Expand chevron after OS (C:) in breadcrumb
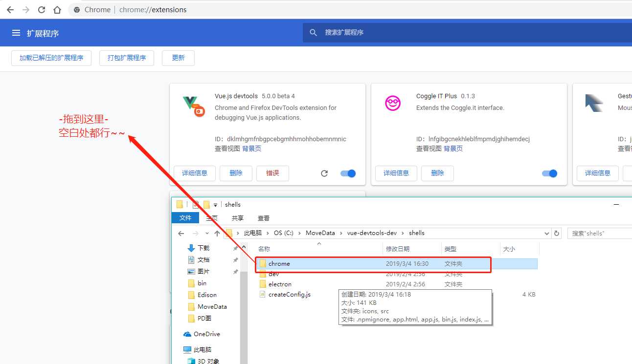The width and height of the screenshot is (632, 364). point(300,233)
